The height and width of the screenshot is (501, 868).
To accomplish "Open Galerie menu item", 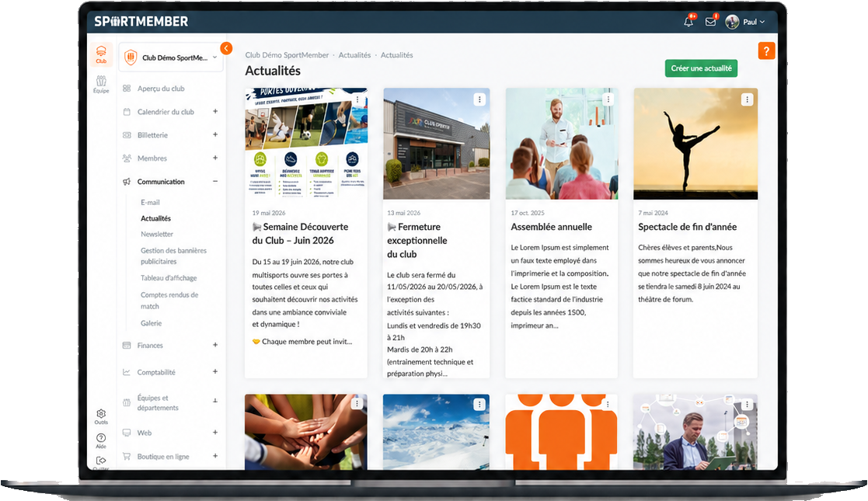I will pos(151,323).
